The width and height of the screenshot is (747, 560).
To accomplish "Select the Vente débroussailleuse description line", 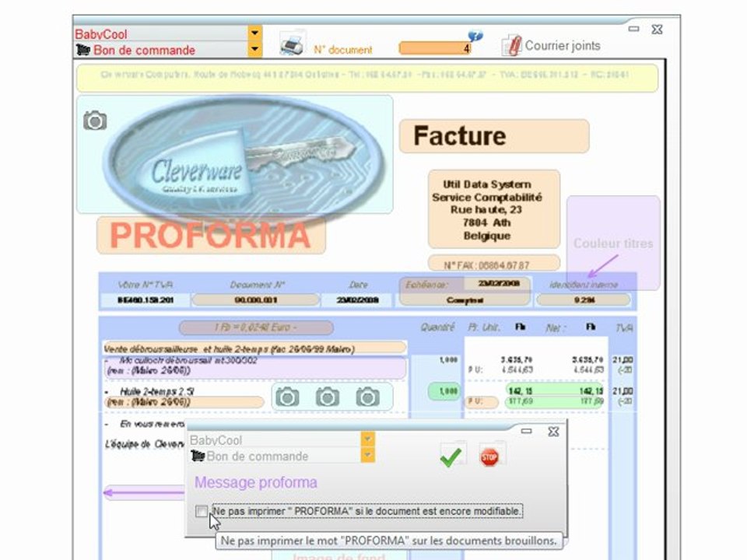I will [x=255, y=348].
